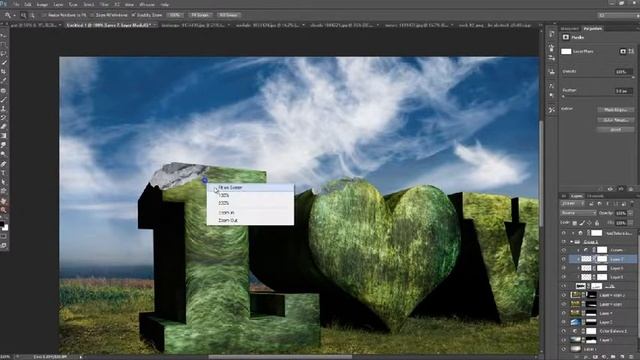Click Create new group folder icon

(x=613, y=356)
